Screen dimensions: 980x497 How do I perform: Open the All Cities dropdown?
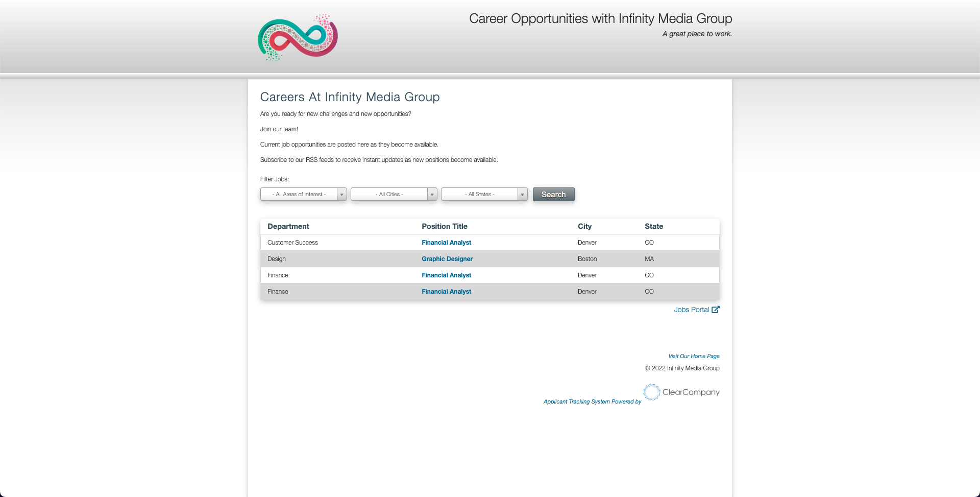pyautogui.click(x=394, y=194)
